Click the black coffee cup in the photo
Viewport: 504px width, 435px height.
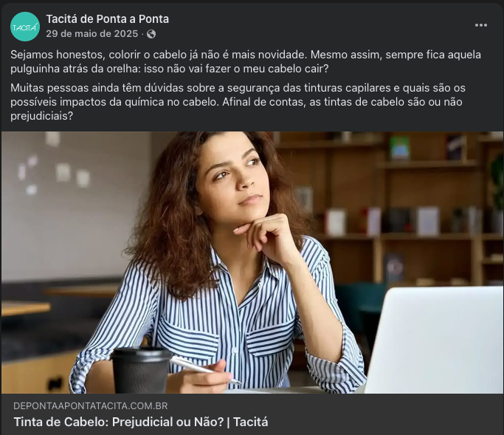click(141, 370)
